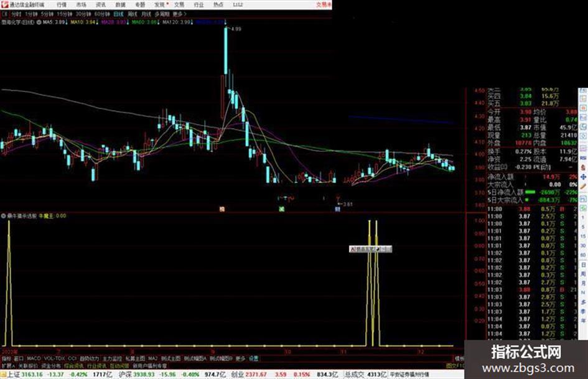The width and height of the screenshot is (588, 379).
Task: Select the 多周期 multi-period tab
Action: [x=162, y=14]
